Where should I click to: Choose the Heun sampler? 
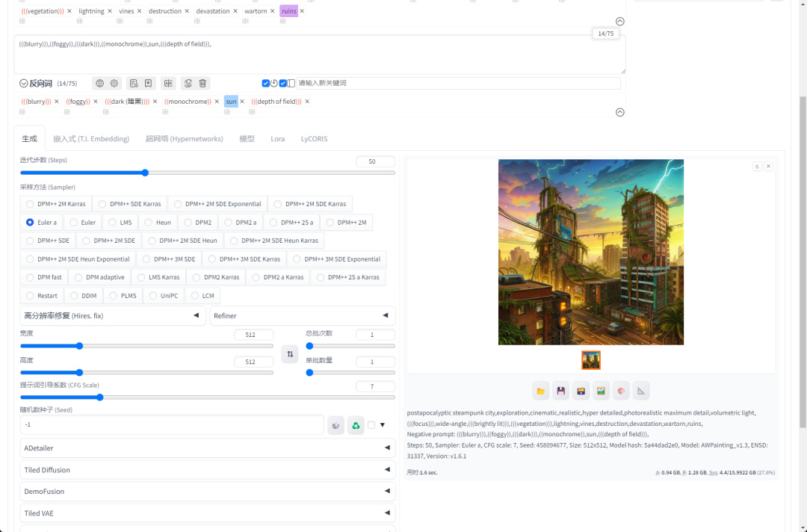click(x=158, y=222)
